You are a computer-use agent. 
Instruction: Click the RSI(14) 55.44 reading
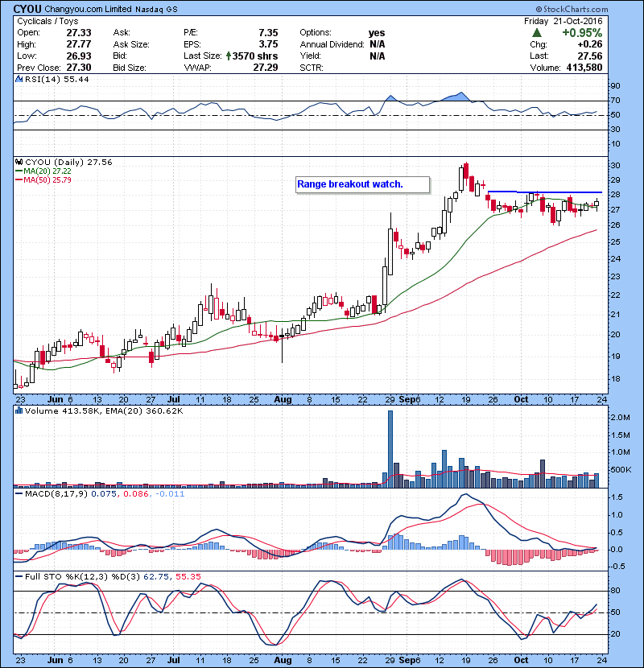[56, 79]
